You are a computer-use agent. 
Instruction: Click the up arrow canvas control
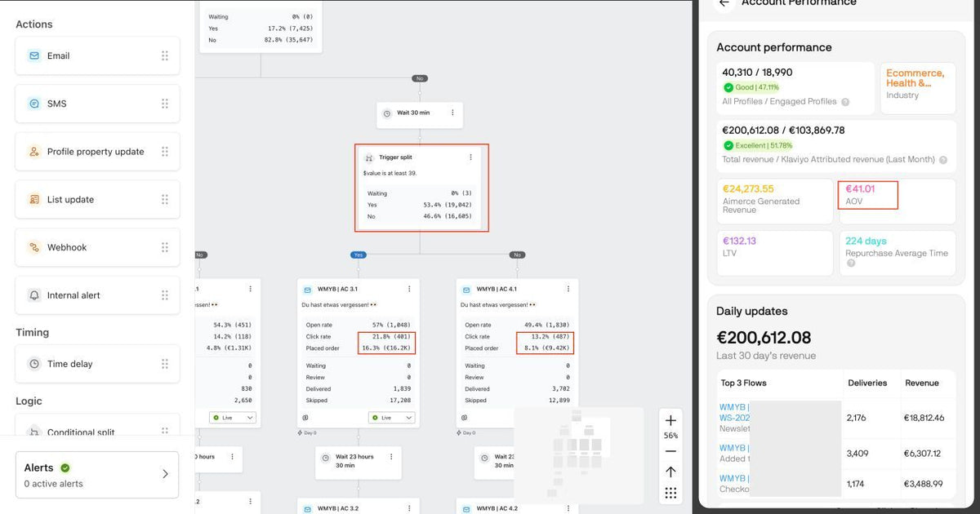click(x=670, y=472)
